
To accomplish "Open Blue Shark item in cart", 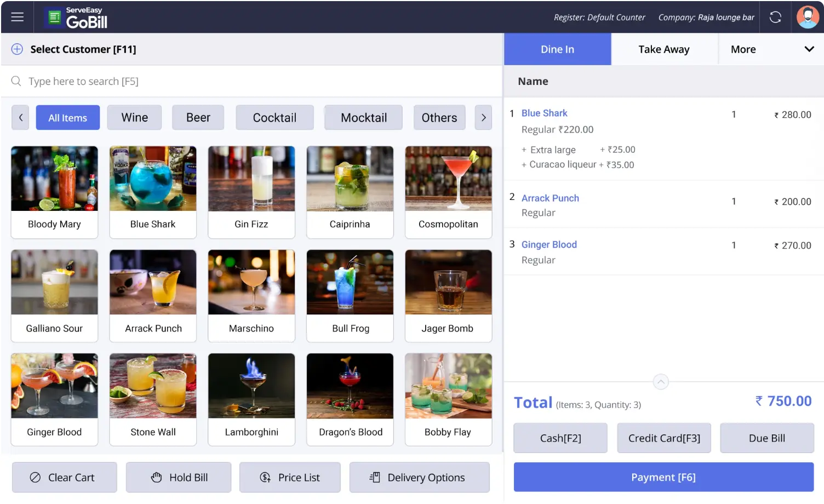I will coord(544,113).
